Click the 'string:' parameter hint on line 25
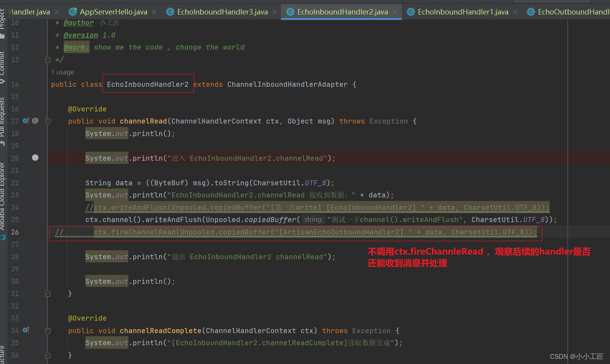This screenshot has width=610, height=364. click(313, 220)
